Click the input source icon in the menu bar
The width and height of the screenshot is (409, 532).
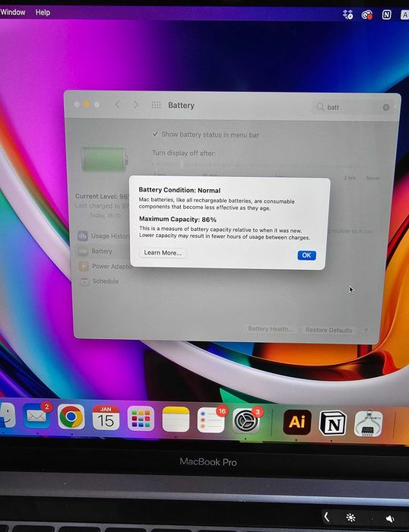coord(404,14)
